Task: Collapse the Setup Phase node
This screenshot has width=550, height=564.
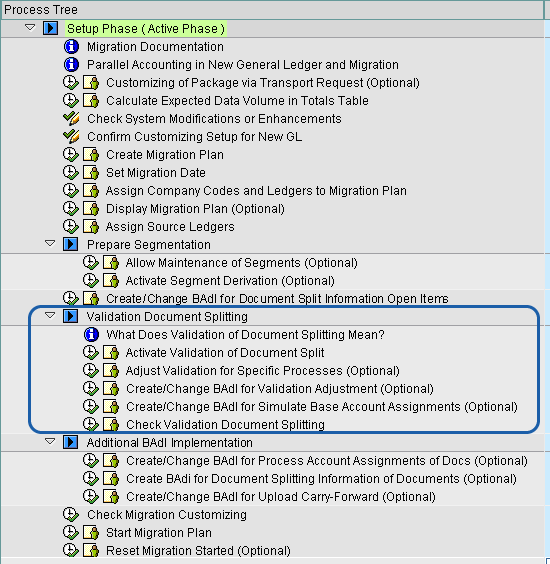Action: (x=30, y=27)
